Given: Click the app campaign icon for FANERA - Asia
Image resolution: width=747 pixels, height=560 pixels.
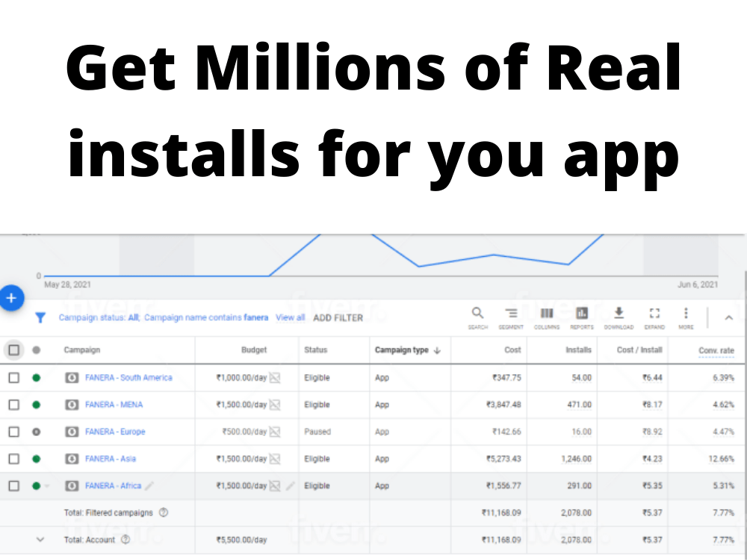Looking at the screenshot, I should (x=72, y=459).
